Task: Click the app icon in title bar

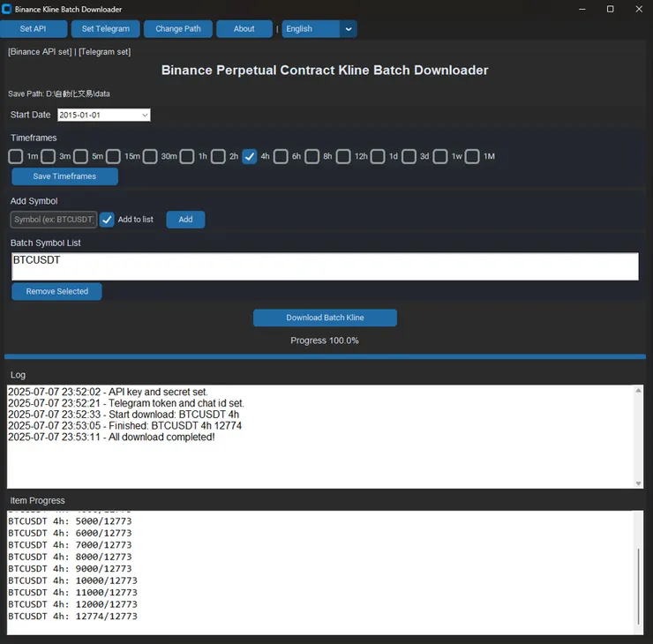Action: pyautogui.click(x=7, y=9)
